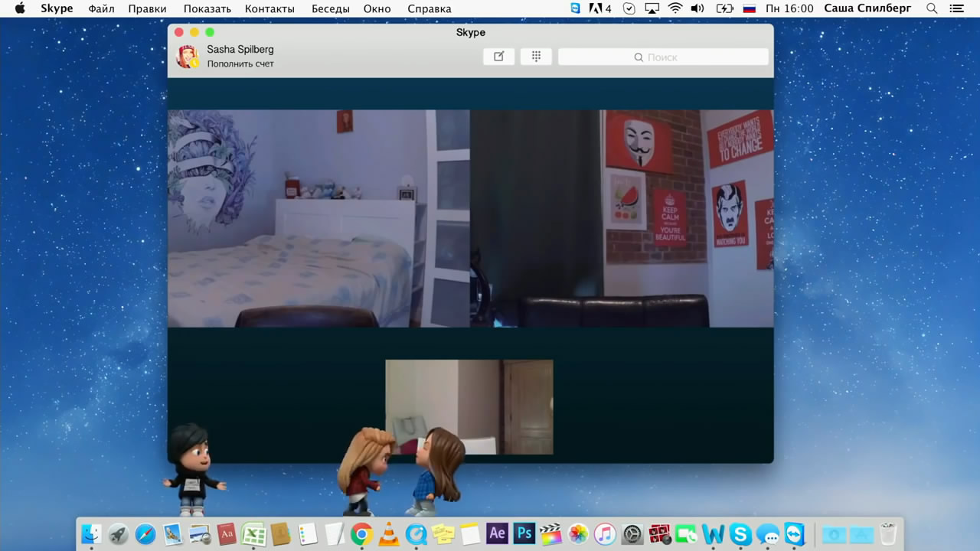Open the Беседы menu

pos(331,9)
